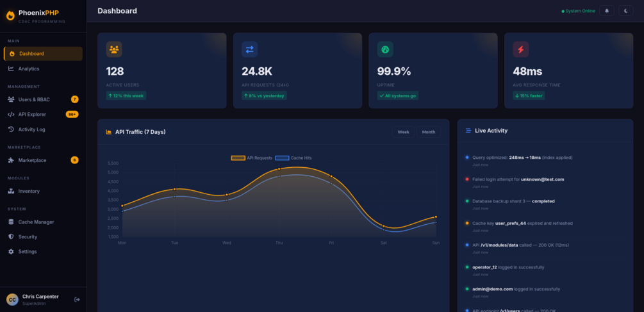644x312 pixels.
Task: Open the Inventory module
Action: [x=43, y=191]
